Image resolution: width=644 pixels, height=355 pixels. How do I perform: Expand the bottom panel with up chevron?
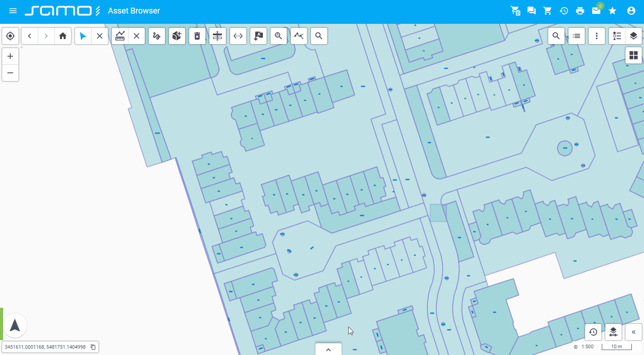pyautogui.click(x=329, y=350)
